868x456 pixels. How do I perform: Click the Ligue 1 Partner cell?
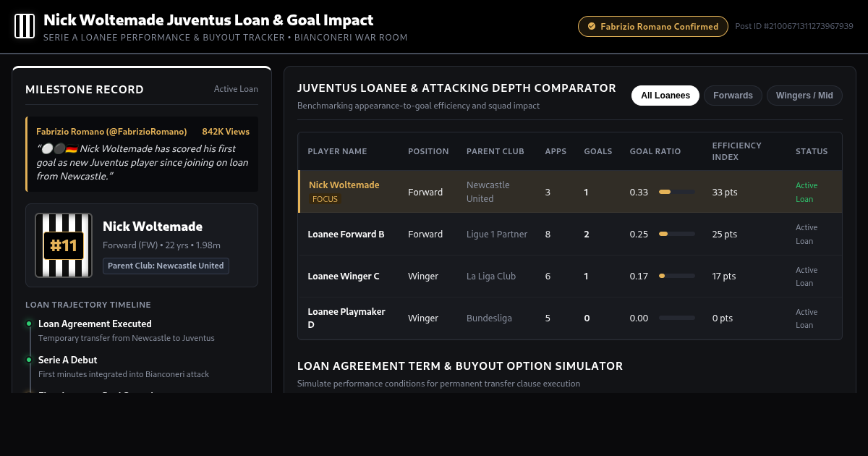click(x=497, y=234)
